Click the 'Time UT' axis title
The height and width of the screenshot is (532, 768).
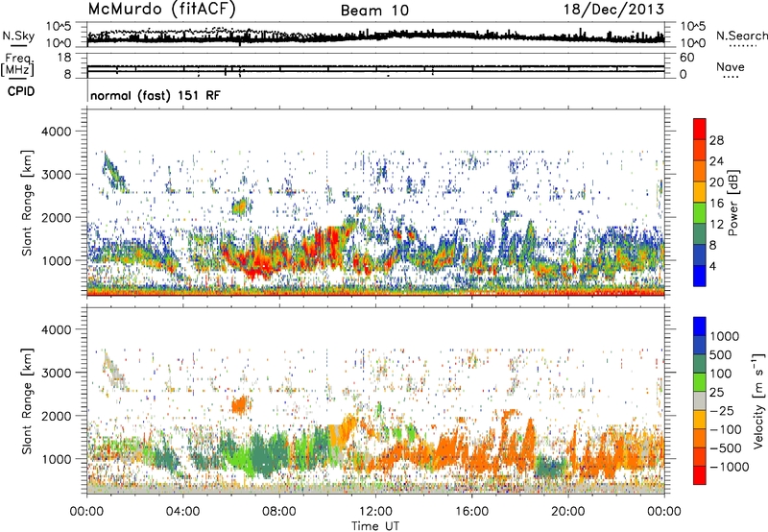[x=375, y=526]
